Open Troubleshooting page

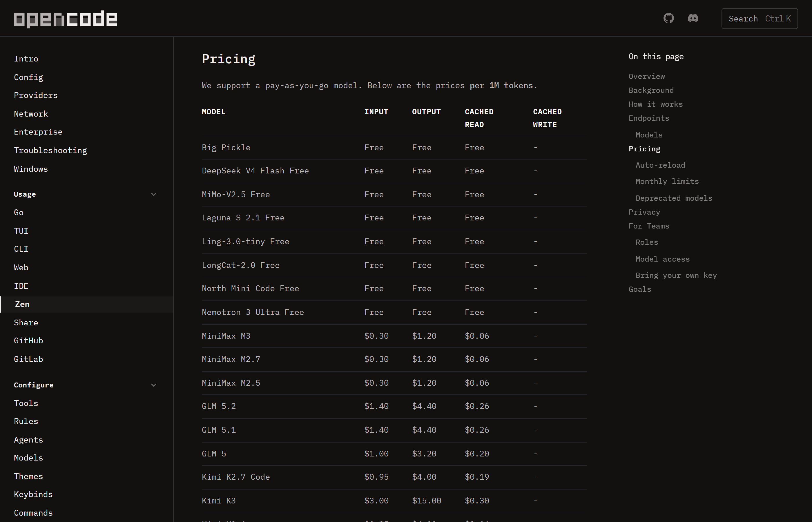[50, 151]
